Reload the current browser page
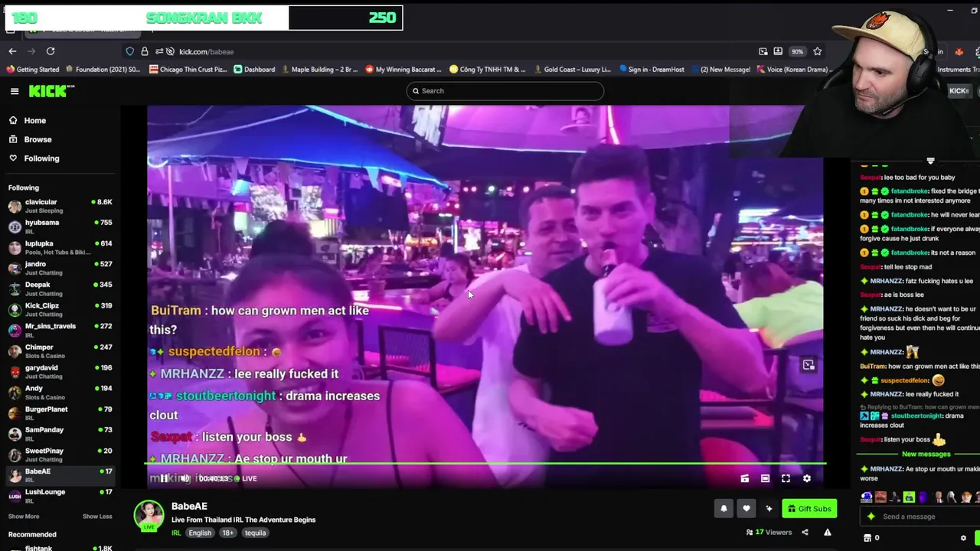980x551 pixels. point(51,51)
